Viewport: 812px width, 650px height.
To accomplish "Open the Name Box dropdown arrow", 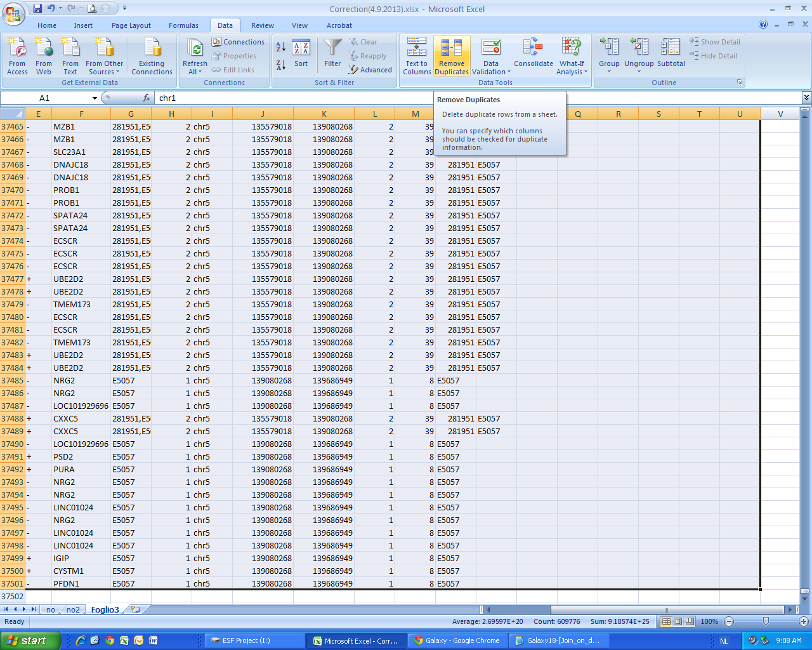I will (95, 98).
